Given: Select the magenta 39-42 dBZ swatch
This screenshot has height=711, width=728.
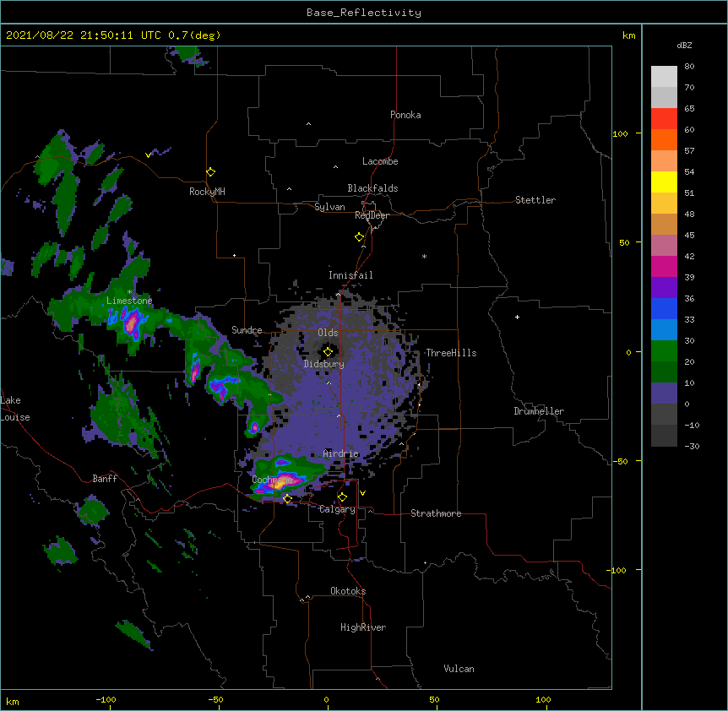Looking at the screenshot, I should click(x=664, y=266).
